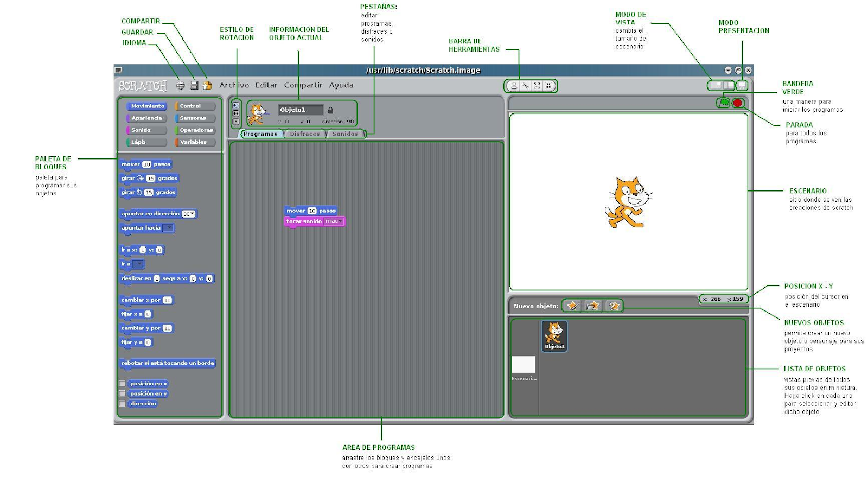This screenshot has height=489, width=868.
Task: Select the Movimiento block category
Action: 147,106
